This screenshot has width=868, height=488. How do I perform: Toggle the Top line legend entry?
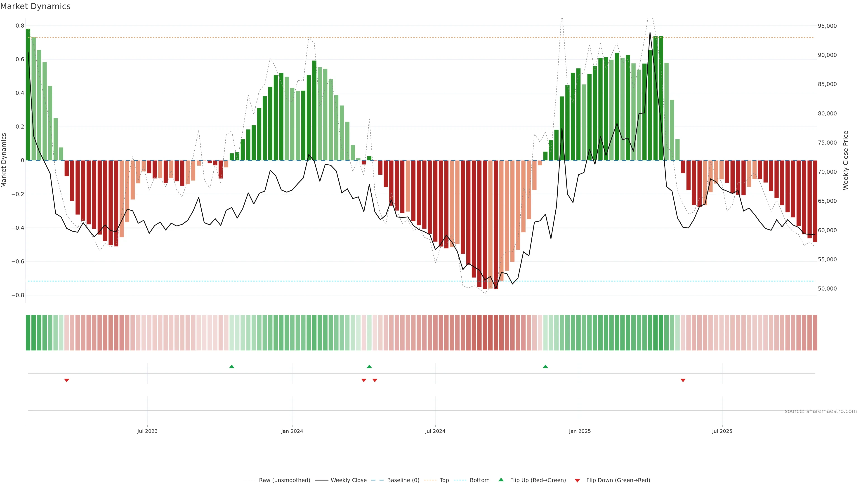point(444,480)
